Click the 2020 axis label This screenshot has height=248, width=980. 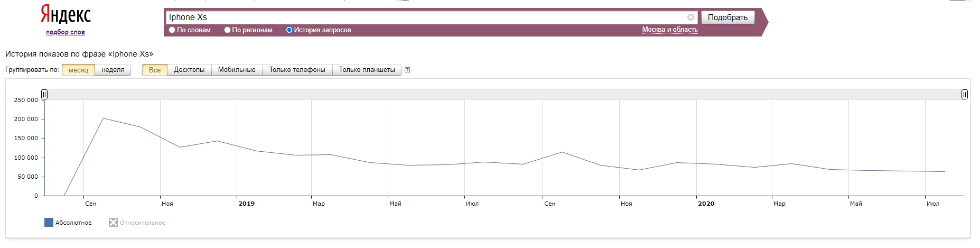pyautogui.click(x=706, y=204)
